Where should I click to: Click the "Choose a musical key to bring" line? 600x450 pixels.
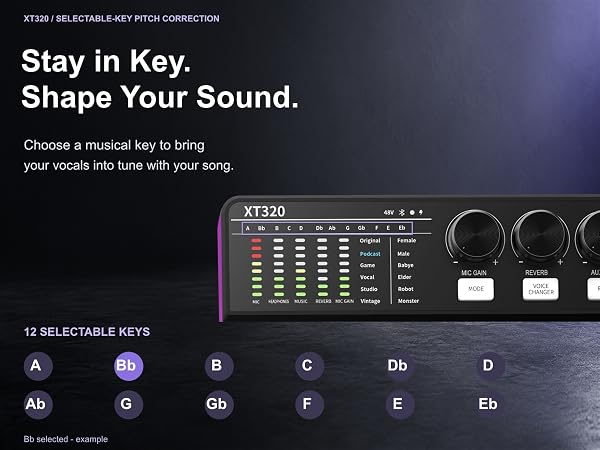point(114,145)
